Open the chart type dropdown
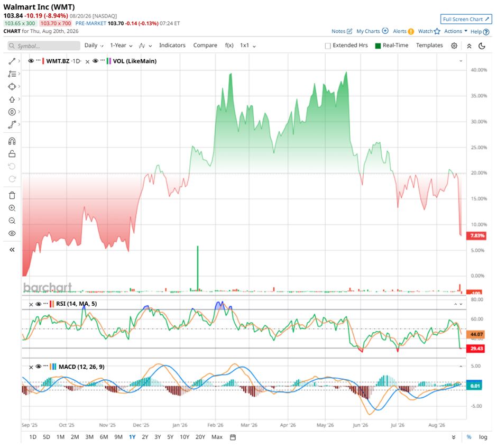The height and width of the screenshot is (448, 497). click(145, 45)
